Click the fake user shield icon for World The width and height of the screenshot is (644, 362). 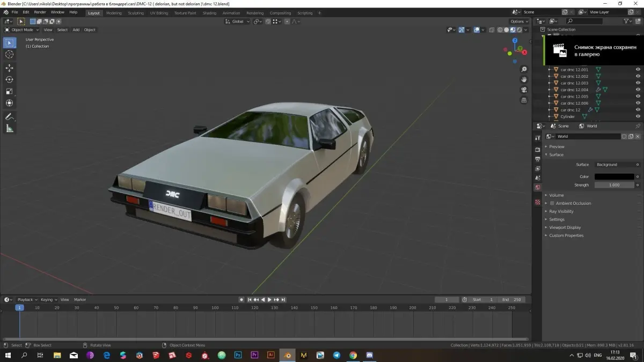(x=624, y=137)
